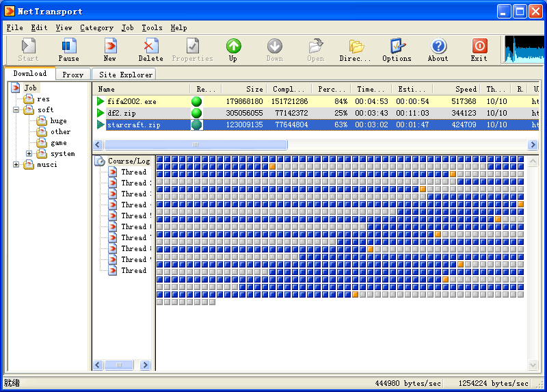The height and width of the screenshot is (392, 547).
Task: Select the system category folder
Action: point(56,154)
